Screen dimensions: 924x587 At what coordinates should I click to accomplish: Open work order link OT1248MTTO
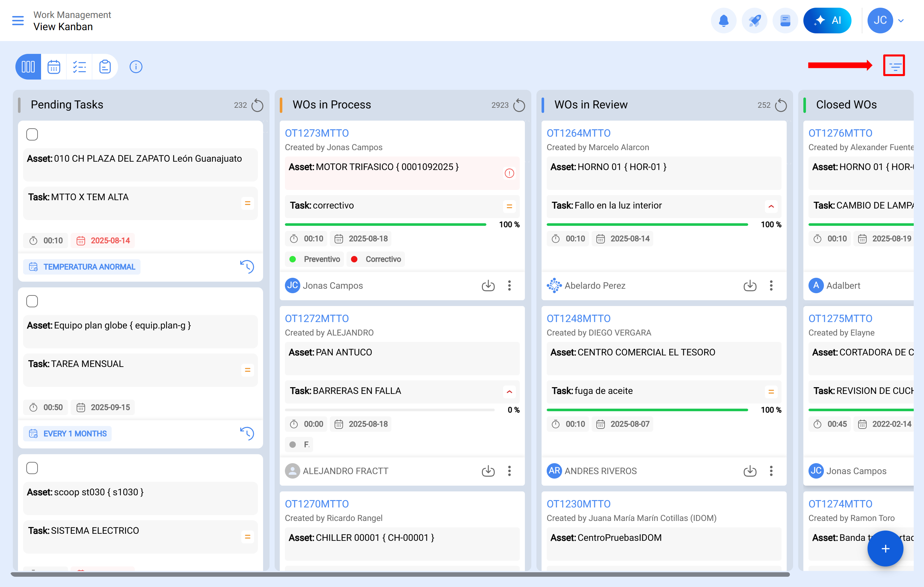(x=578, y=319)
